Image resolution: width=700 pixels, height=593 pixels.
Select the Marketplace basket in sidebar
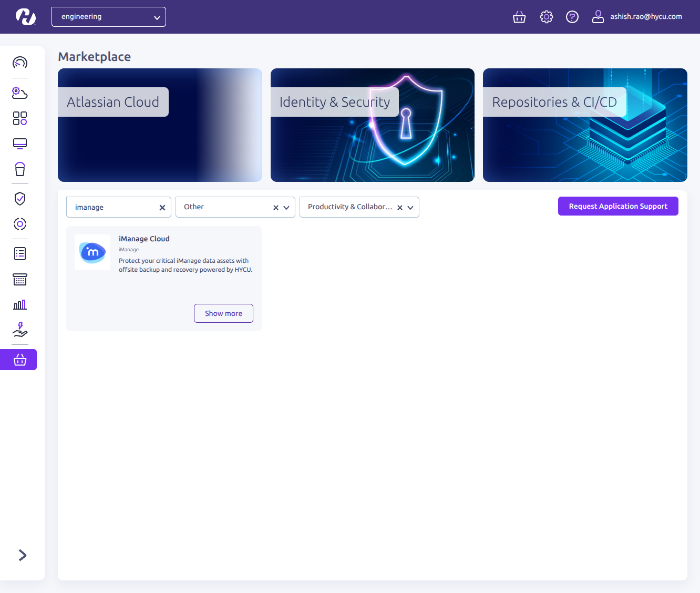[18, 360]
